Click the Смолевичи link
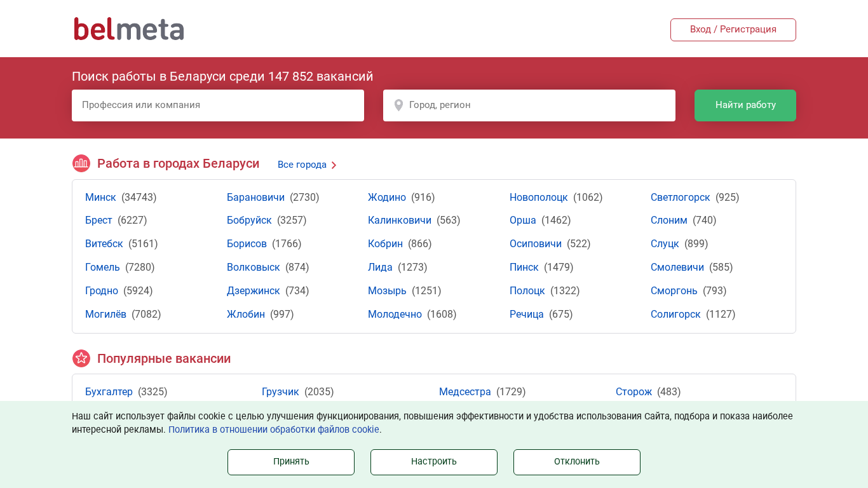The image size is (868, 488). pos(677,268)
